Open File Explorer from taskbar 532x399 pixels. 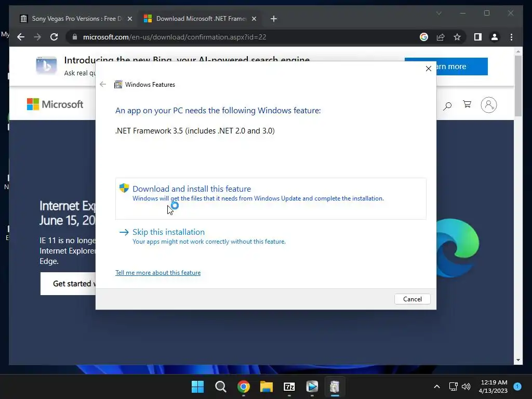pyautogui.click(x=267, y=387)
